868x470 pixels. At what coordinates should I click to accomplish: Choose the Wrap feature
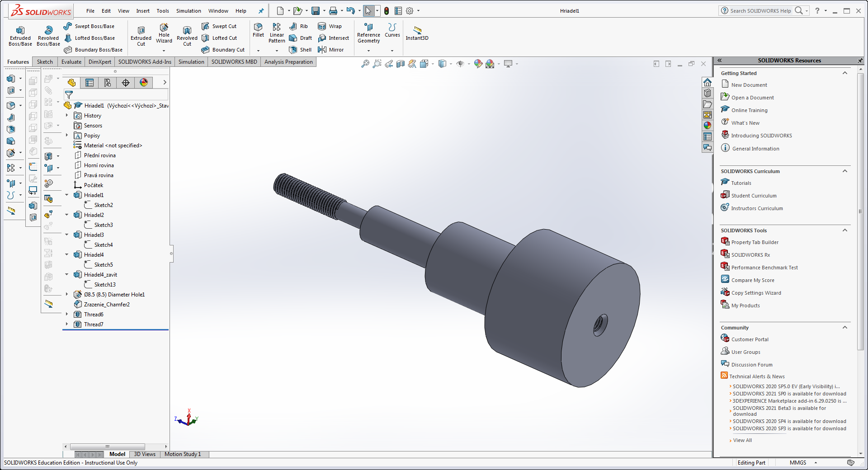[330, 26]
